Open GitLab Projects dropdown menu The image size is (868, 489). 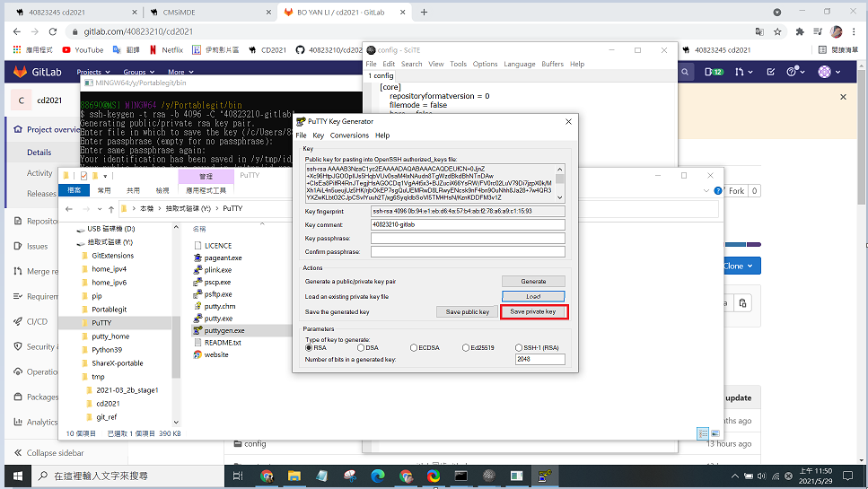(x=93, y=72)
